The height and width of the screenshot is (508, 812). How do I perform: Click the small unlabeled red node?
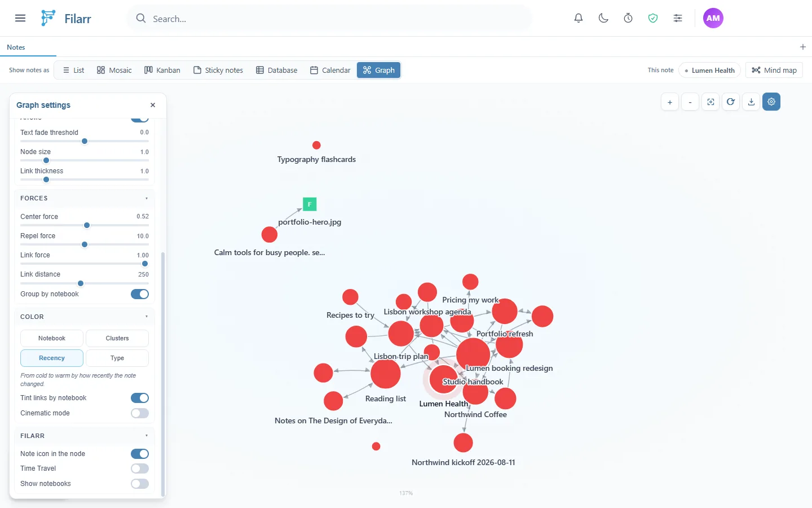[376, 446]
